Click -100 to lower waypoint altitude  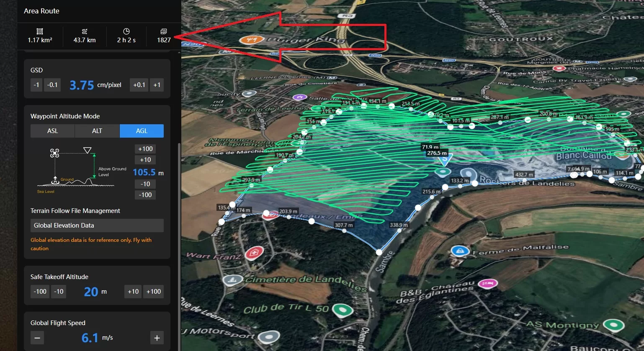click(145, 195)
